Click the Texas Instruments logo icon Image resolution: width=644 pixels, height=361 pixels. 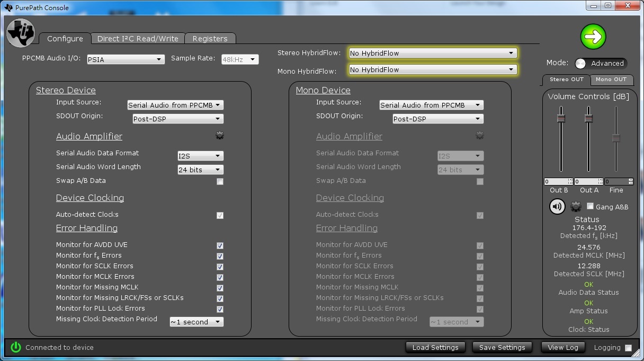[21, 33]
